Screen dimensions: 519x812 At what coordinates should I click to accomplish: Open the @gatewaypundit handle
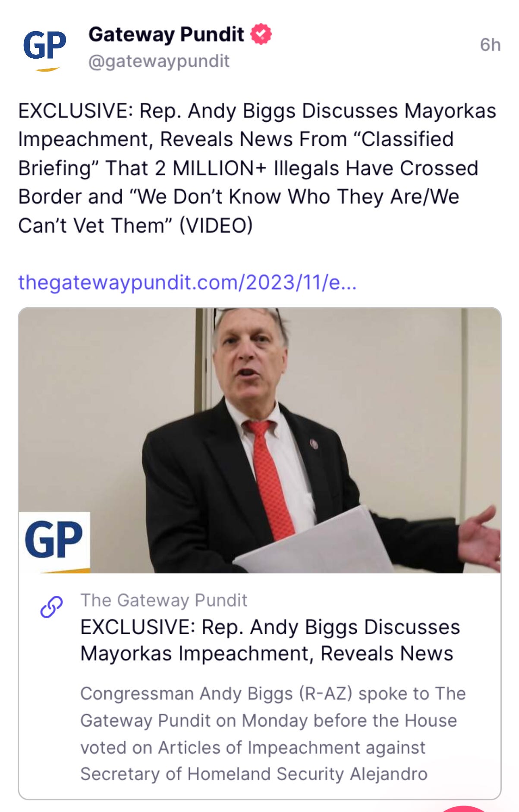pos(159,61)
